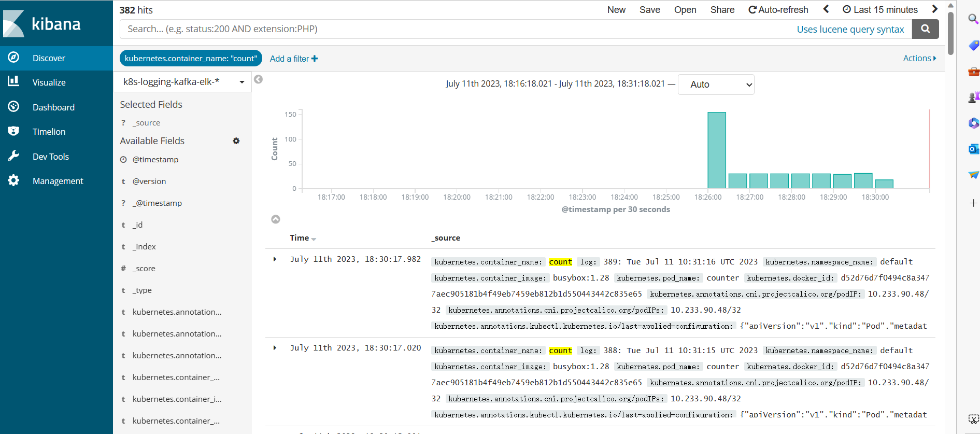Click the last histogram bar at 18:30:00
The width and height of the screenshot is (980, 434).
click(x=884, y=184)
